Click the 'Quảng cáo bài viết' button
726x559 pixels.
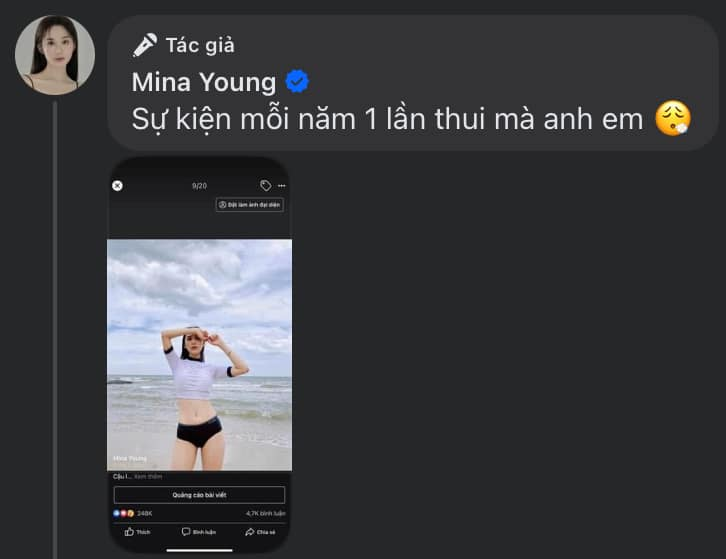pyautogui.click(x=199, y=494)
